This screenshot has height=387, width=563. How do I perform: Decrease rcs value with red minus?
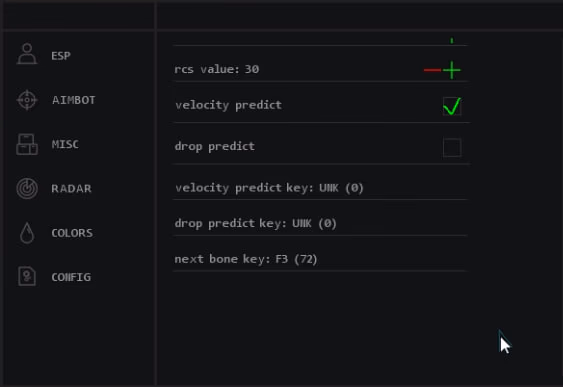click(432, 70)
